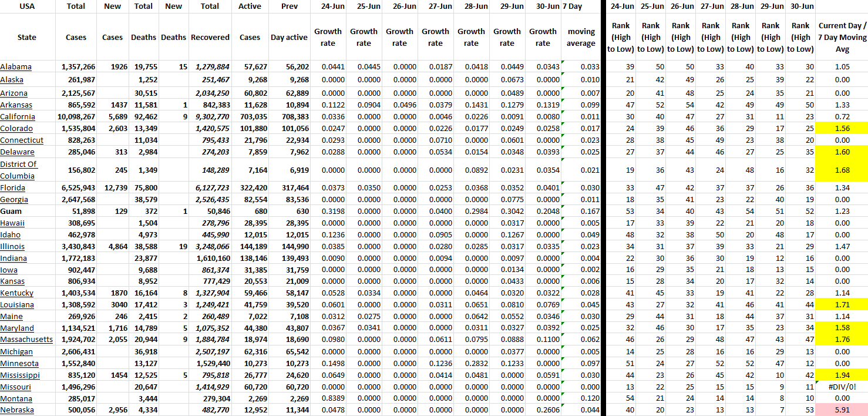Select the yellow 1.94 highlighted cell
The width and height of the screenshot is (868, 416).
pos(842,375)
